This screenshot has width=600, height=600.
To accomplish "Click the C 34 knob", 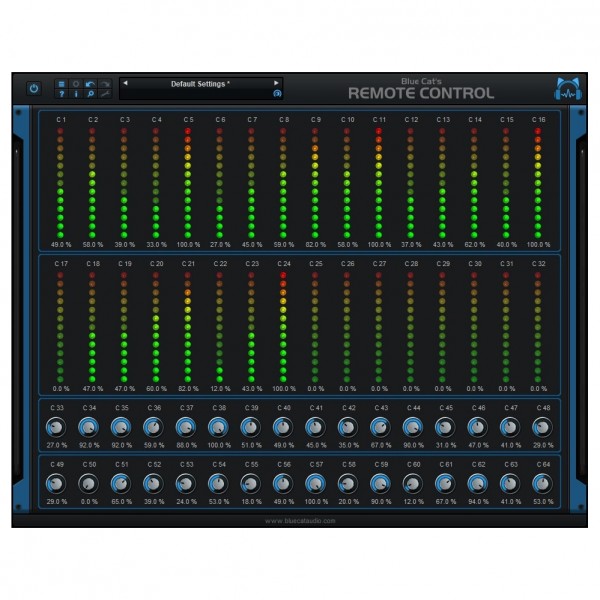I will (88, 427).
